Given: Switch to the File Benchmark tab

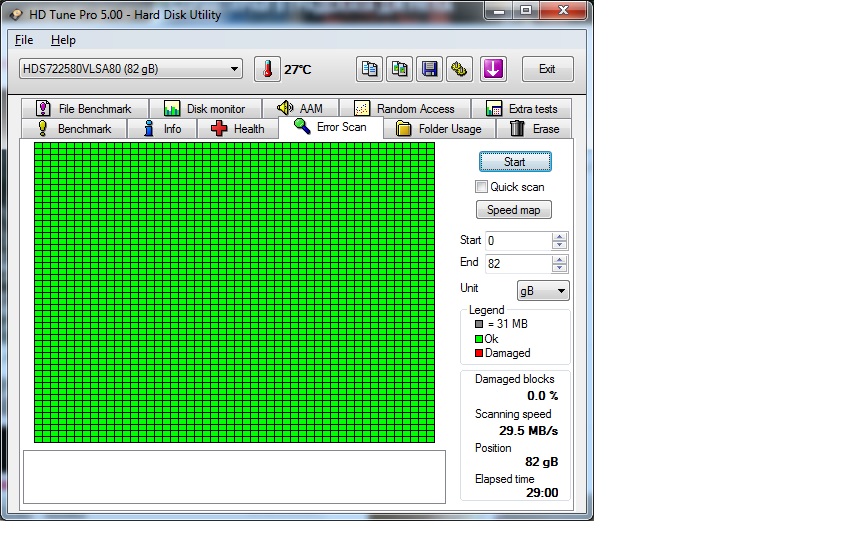Looking at the screenshot, I should [84, 109].
